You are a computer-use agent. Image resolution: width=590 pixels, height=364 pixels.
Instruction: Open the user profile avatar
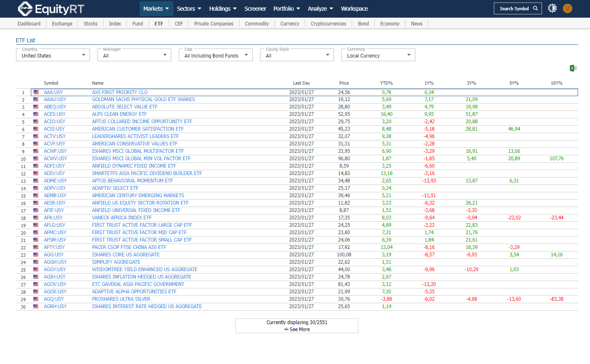point(567,8)
